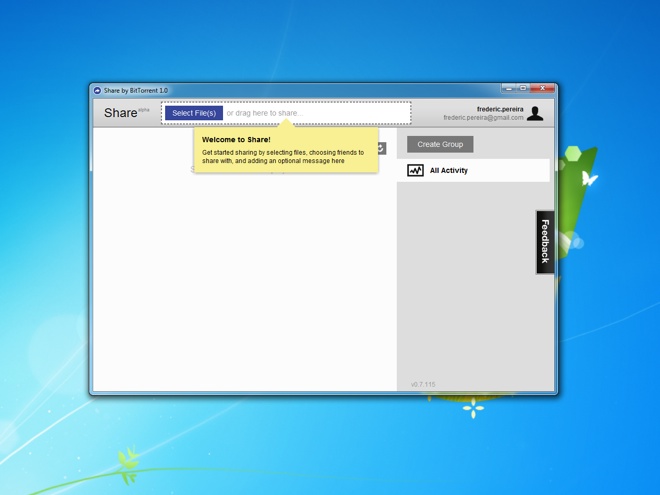Click the refresh icon behind tooltip

(x=381, y=148)
